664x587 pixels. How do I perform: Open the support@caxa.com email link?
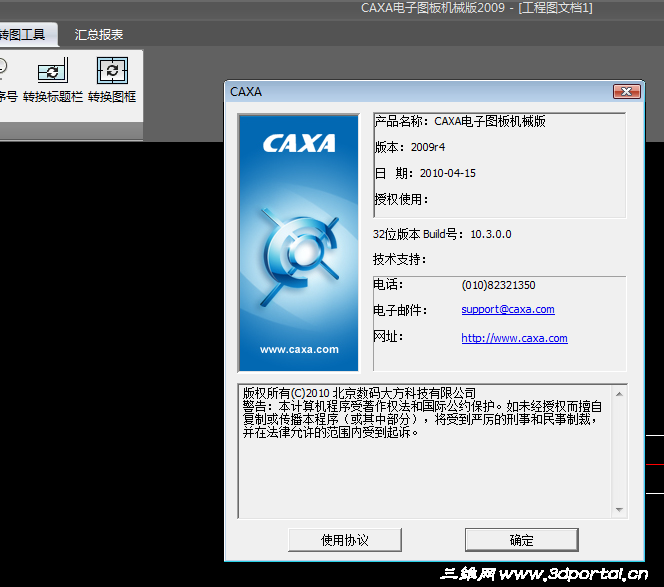pyautogui.click(x=508, y=310)
